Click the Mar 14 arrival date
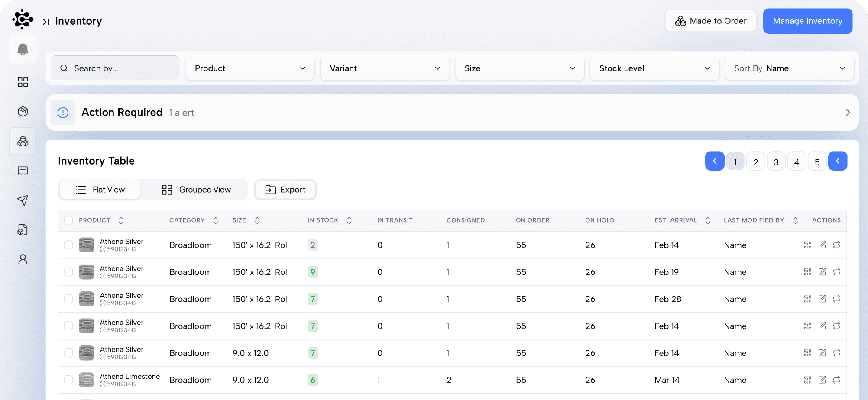The width and height of the screenshot is (868, 400). [x=667, y=380]
